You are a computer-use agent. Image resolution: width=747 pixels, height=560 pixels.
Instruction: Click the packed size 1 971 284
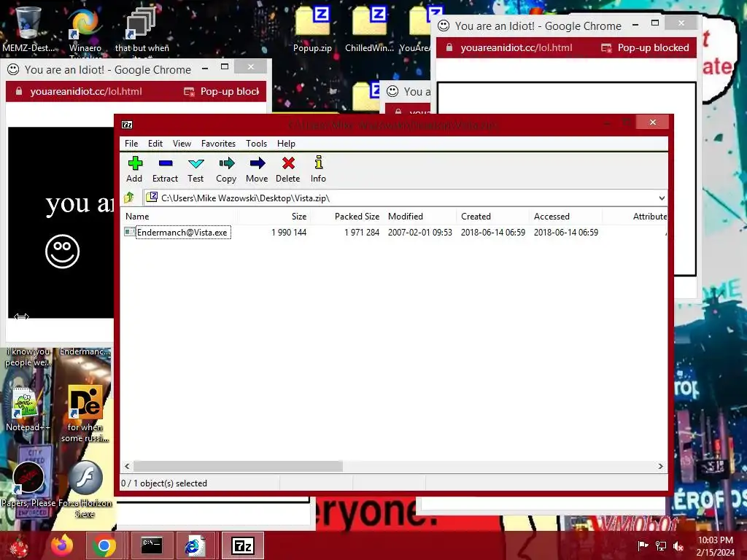[x=362, y=233]
